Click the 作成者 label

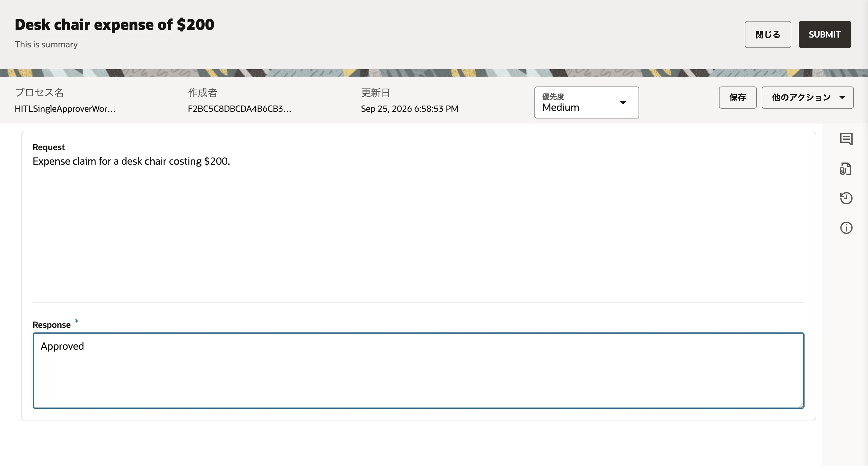pos(202,93)
